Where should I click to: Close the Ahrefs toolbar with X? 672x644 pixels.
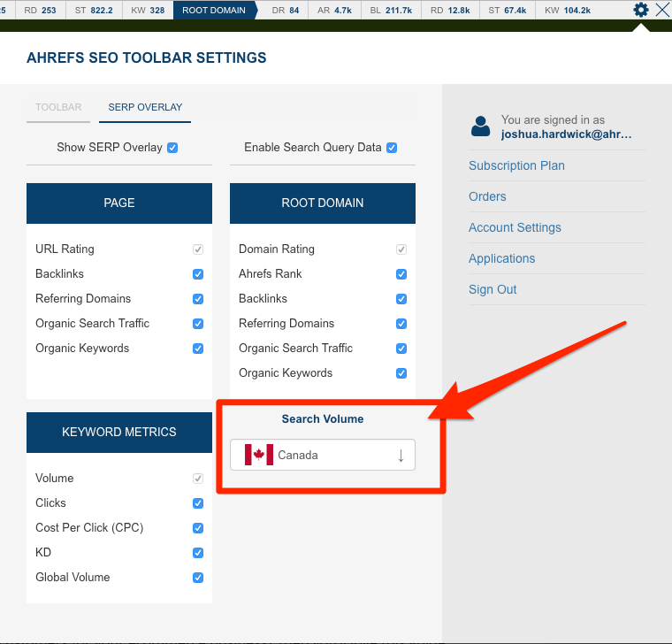662,10
